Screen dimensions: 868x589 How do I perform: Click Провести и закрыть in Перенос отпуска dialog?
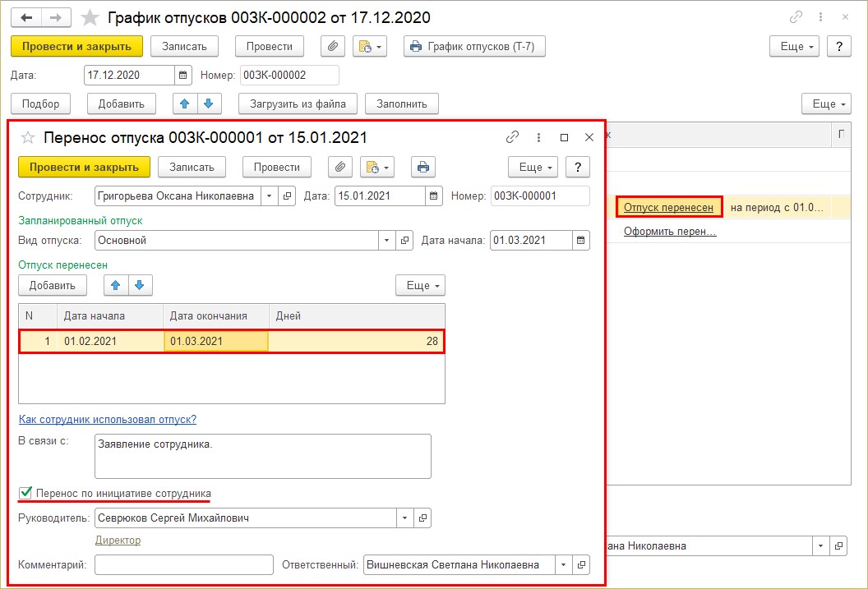click(84, 167)
